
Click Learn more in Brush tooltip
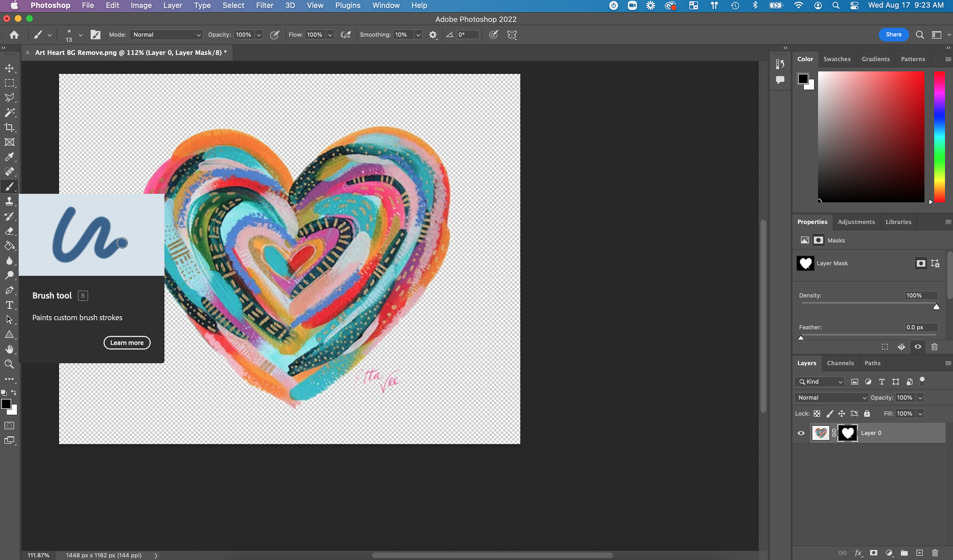pos(127,342)
